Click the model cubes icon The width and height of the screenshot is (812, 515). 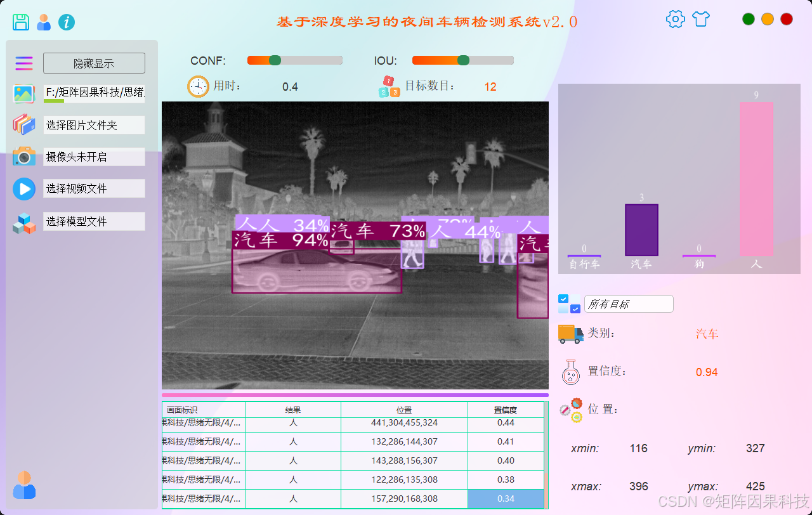coord(24,223)
